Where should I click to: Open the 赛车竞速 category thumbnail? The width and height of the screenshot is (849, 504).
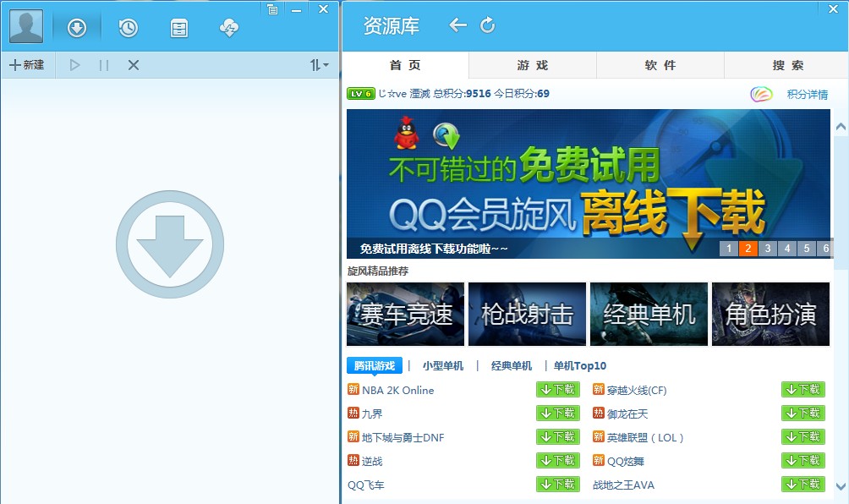pyautogui.click(x=406, y=314)
